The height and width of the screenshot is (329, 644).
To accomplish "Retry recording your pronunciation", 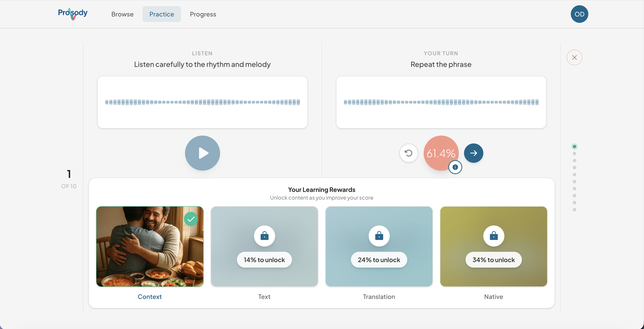I will click(409, 153).
